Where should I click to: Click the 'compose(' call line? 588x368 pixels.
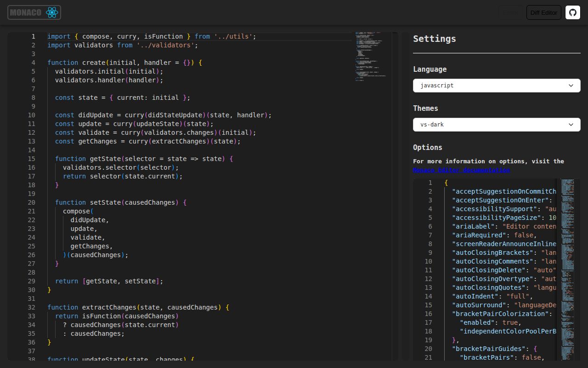[x=78, y=211]
